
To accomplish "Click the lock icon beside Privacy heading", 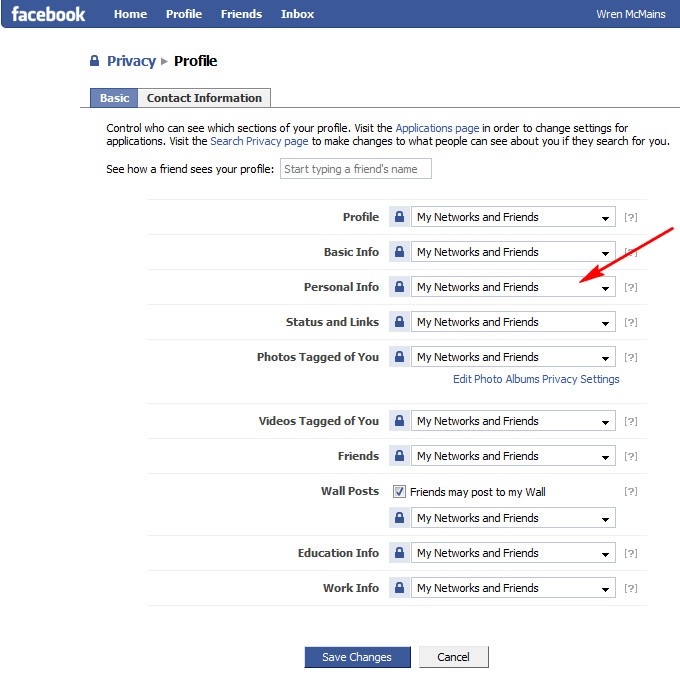I will [x=94, y=60].
